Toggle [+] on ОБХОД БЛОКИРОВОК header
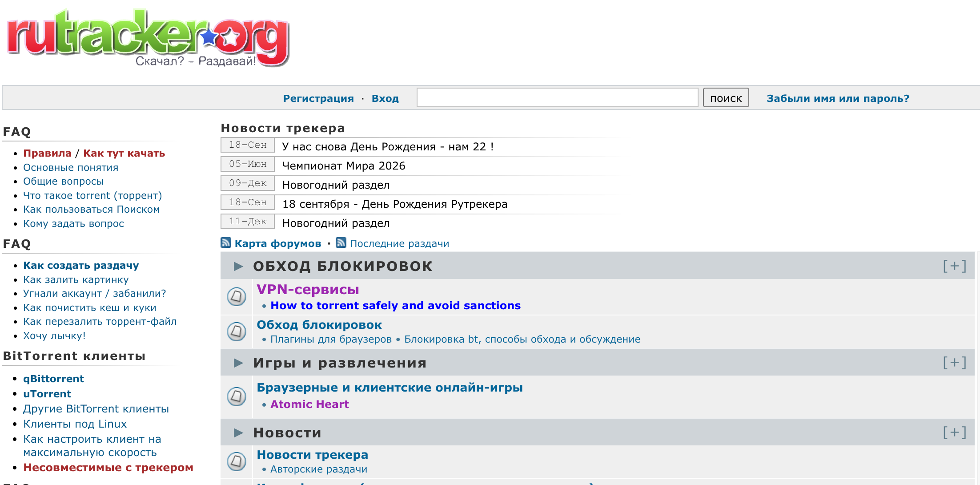The image size is (980, 485). click(955, 266)
